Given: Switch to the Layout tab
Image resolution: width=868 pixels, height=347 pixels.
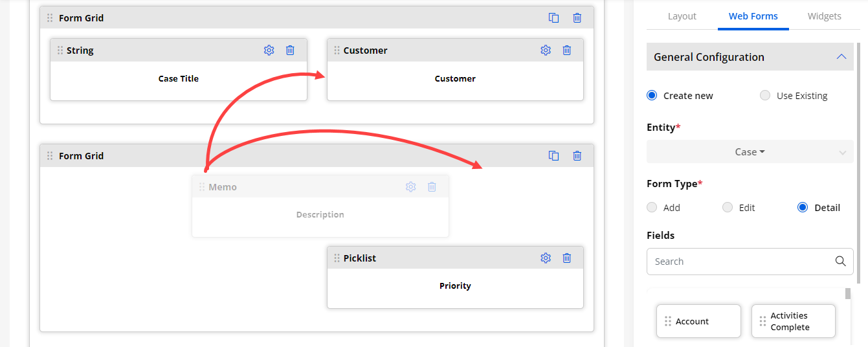Looking at the screenshot, I should [682, 16].
